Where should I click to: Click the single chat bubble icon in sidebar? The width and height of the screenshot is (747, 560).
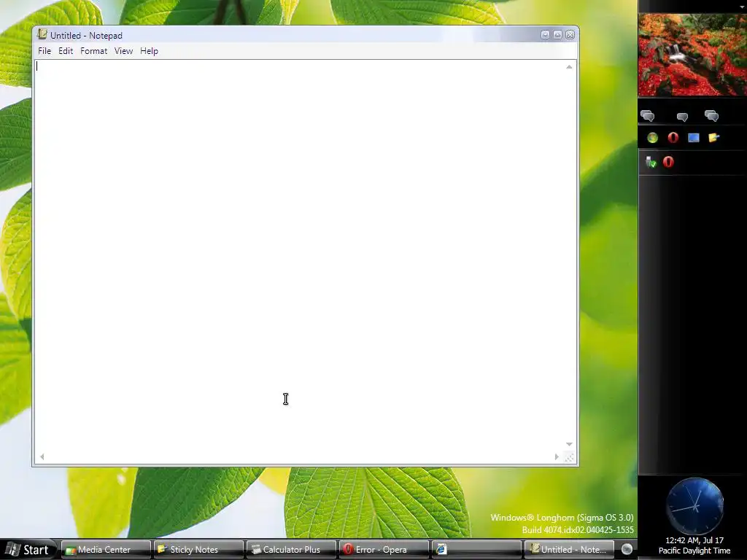(x=682, y=117)
